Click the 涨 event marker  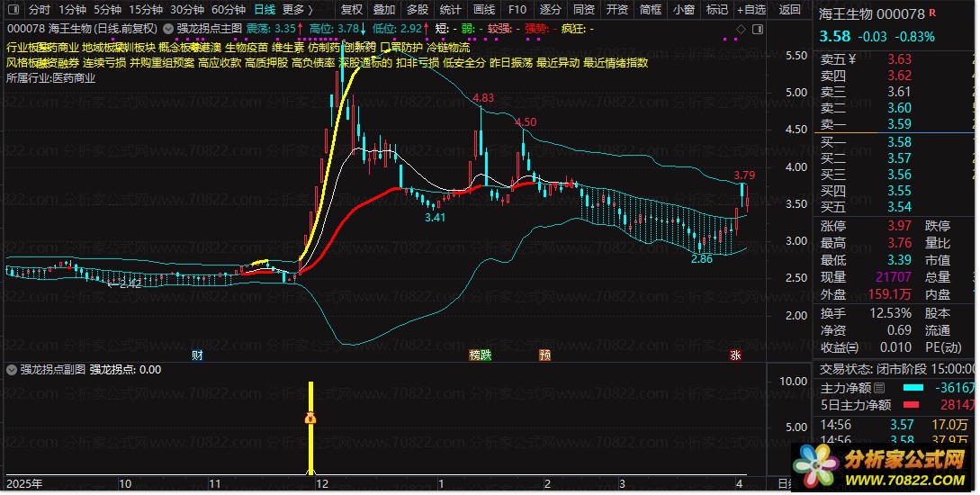(x=735, y=355)
